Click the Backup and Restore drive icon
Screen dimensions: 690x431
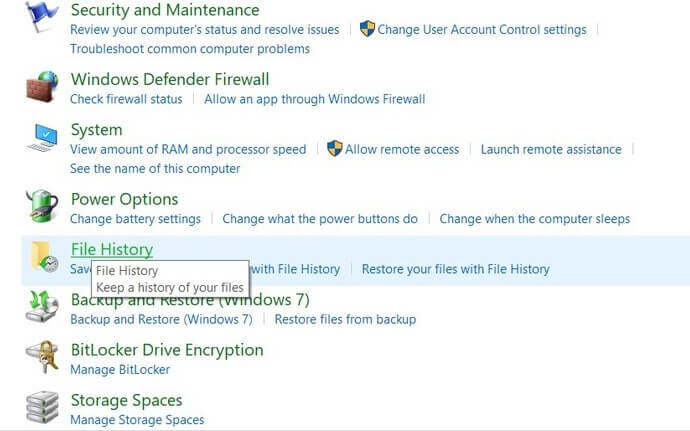42,307
